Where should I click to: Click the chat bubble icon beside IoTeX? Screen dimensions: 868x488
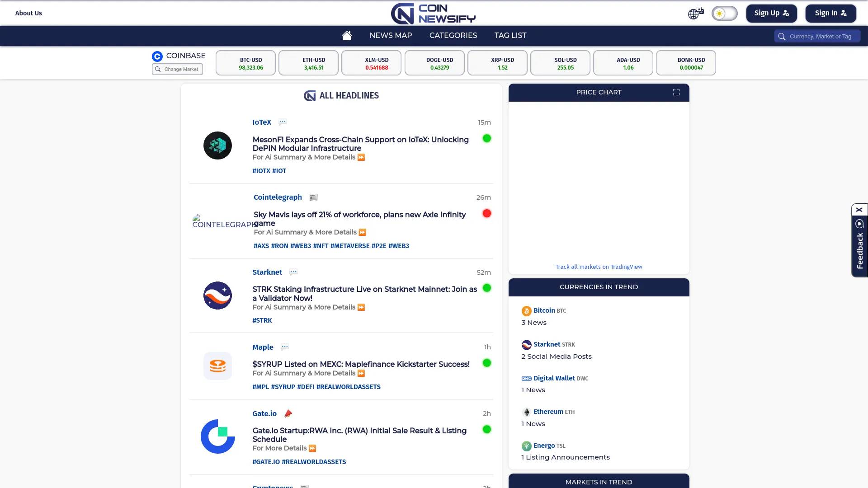pyautogui.click(x=283, y=122)
